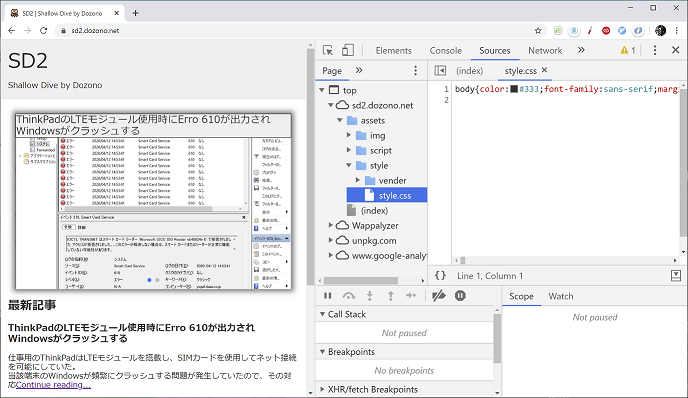This screenshot has width=688, height=398.
Task: Expand the vender folder
Action: pos(358,180)
